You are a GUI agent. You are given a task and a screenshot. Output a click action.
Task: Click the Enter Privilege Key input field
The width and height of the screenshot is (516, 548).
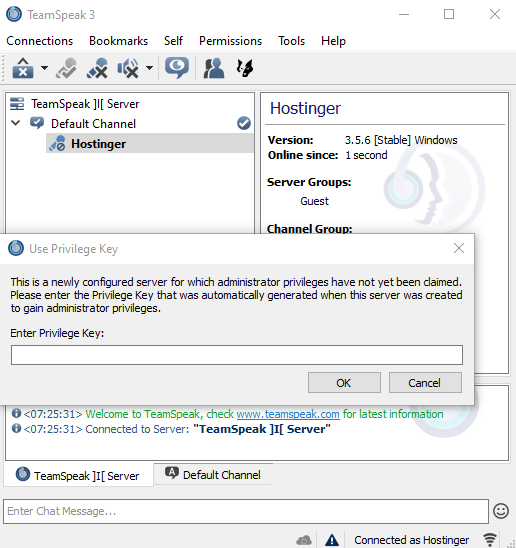coord(237,355)
